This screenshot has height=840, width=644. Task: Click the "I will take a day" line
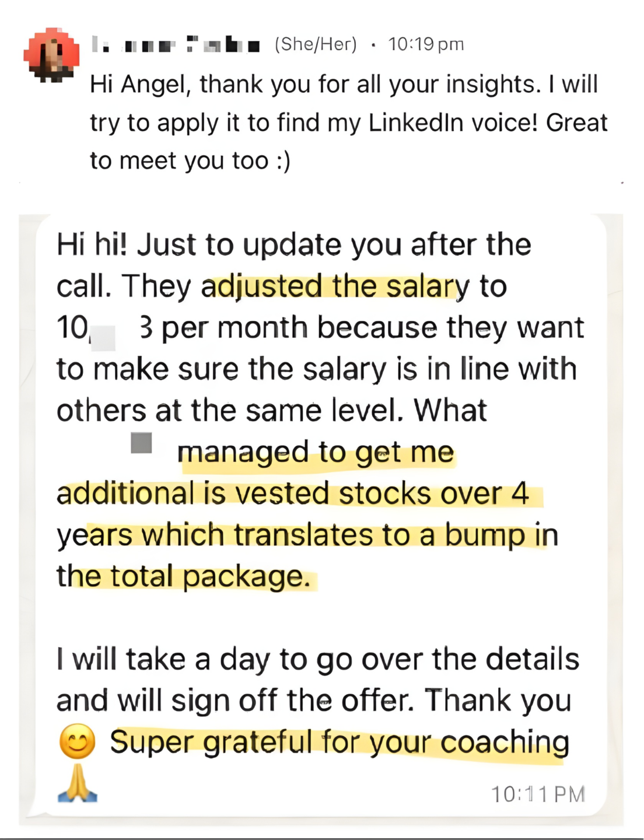coord(317,659)
